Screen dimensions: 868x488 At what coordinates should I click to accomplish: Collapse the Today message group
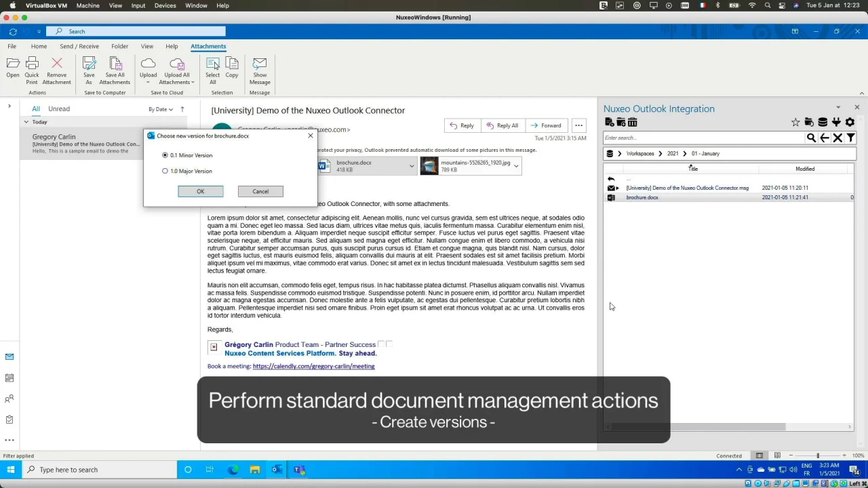(x=26, y=122)
